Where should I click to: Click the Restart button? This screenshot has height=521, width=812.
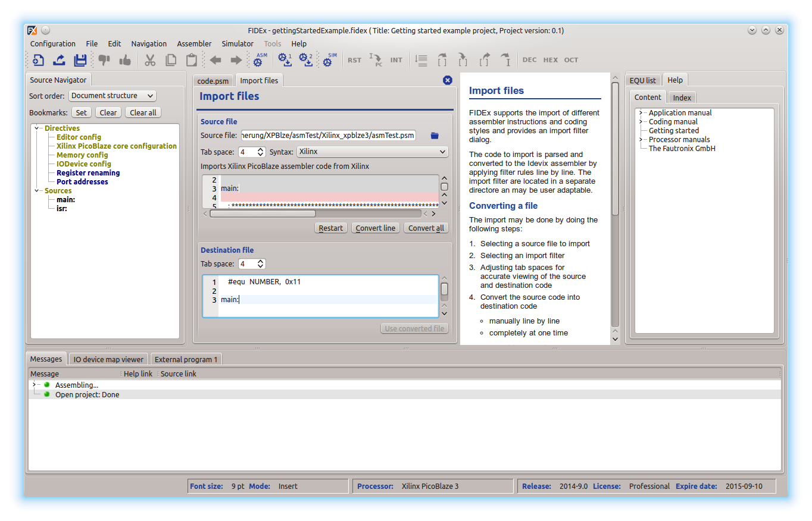pyautogui.click(x=331, y=228)
